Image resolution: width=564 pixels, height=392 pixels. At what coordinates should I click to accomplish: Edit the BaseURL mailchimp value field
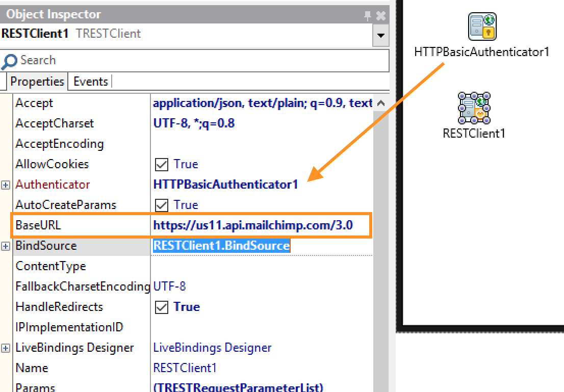tap(253, 225)
